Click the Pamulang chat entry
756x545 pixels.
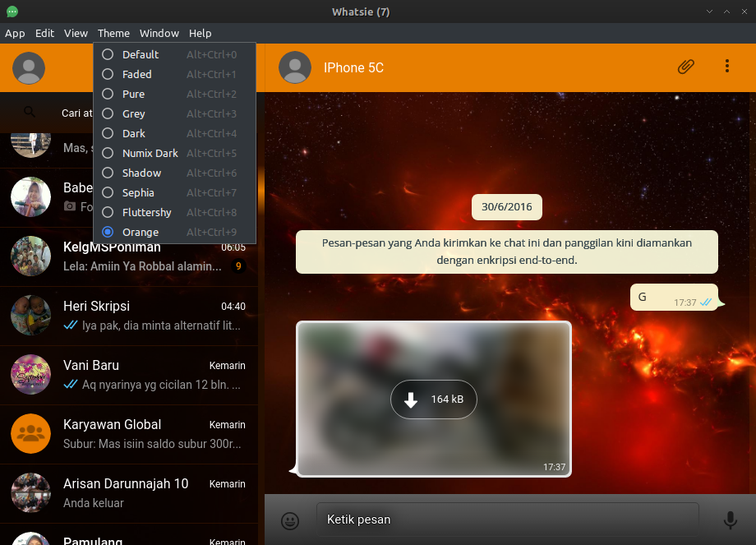[x=129, y=534]
